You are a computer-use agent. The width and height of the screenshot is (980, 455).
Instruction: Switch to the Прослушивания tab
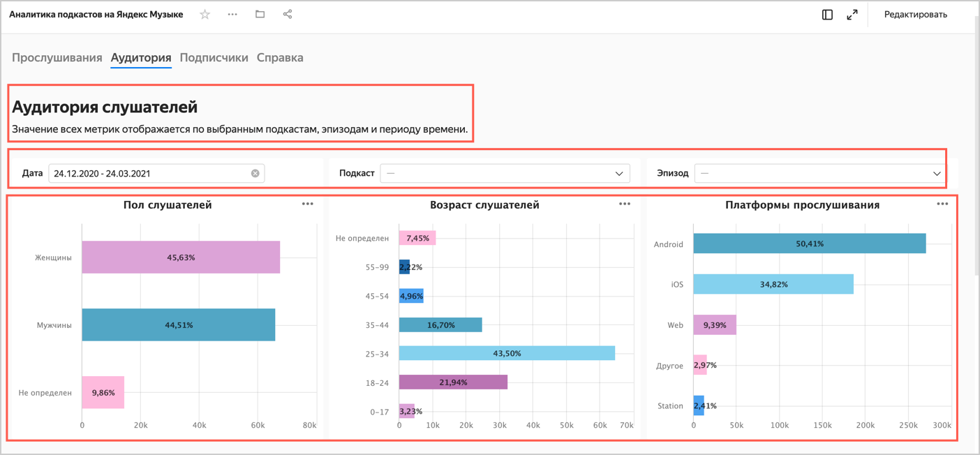point(57,58)
